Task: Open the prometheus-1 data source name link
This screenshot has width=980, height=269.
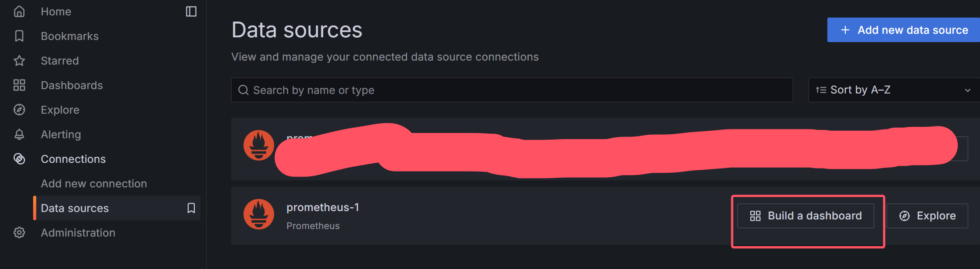Action: [322, 207]
